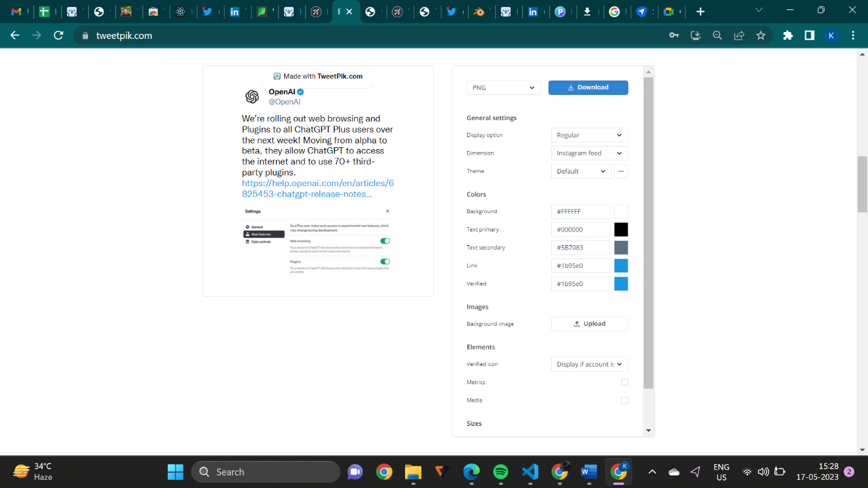Switch to the Google Meet tab
The width and height of the screenshot is (868, 488).
click(669, 11)
